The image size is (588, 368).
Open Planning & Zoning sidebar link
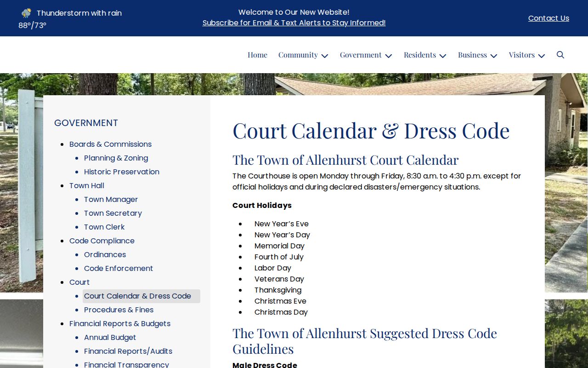coord(116,158)
